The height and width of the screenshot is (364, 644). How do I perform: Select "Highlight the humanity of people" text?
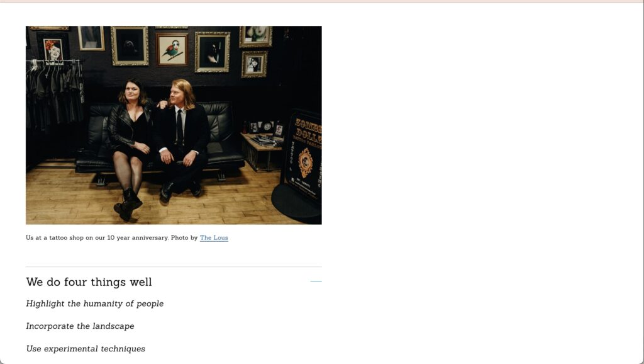pos(95,304)
